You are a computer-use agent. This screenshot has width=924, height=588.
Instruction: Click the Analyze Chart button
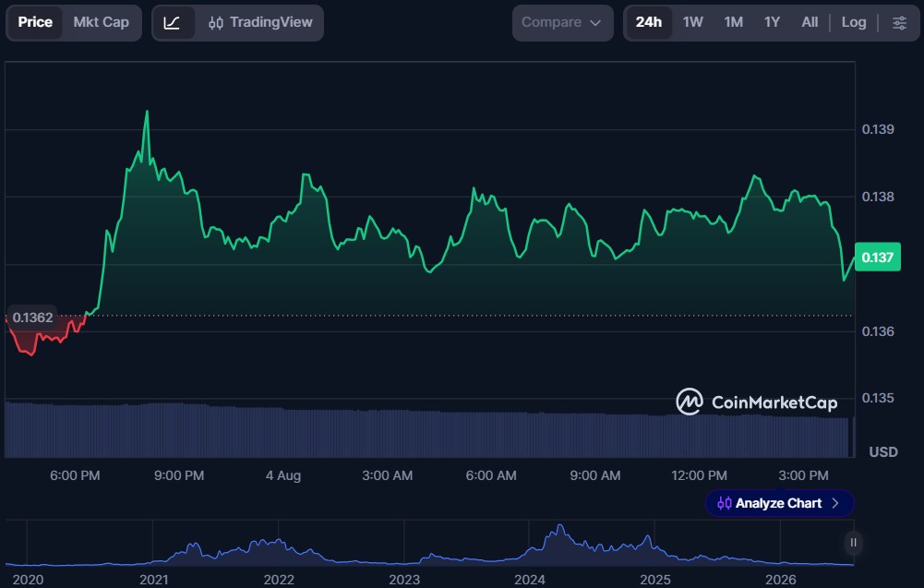point(779,503)
